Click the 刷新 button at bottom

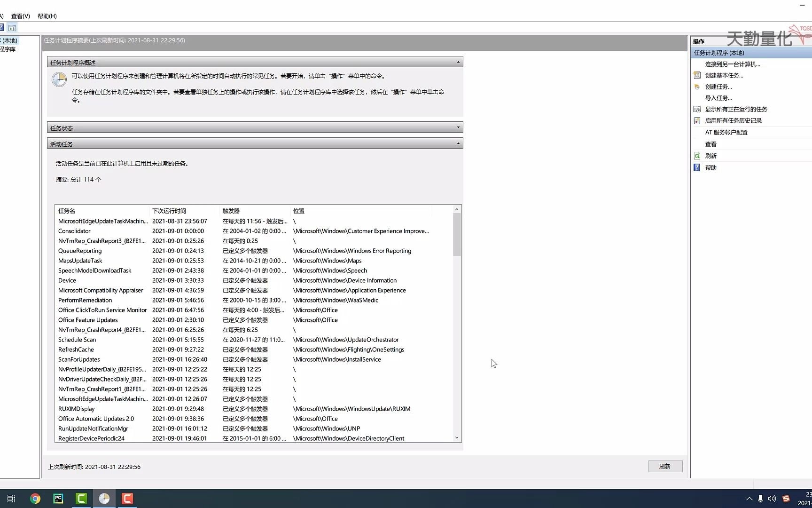tap(665, 466)
